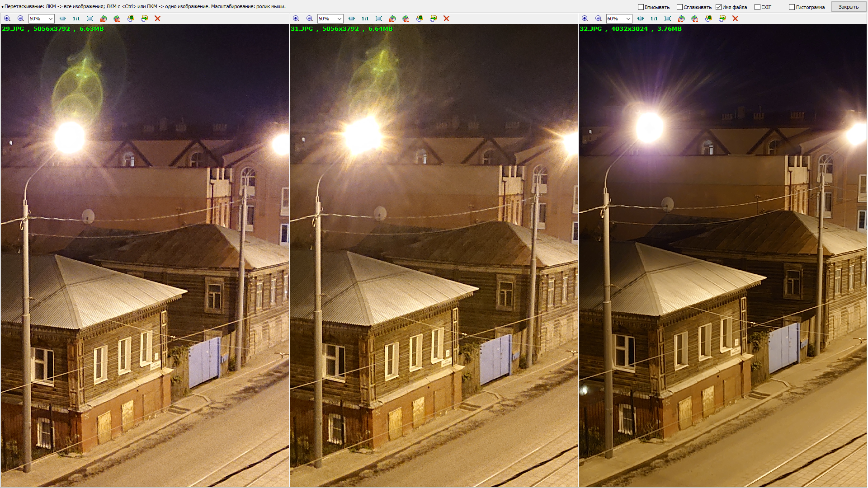Click the 31.JPG night photo
The height and width of the screenshot is (488, 868).
434,256
